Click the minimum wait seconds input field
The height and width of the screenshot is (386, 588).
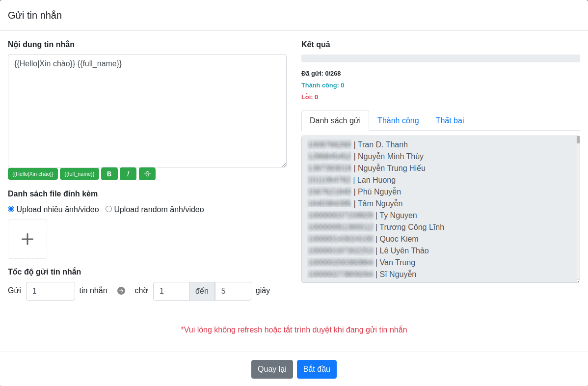171,291
